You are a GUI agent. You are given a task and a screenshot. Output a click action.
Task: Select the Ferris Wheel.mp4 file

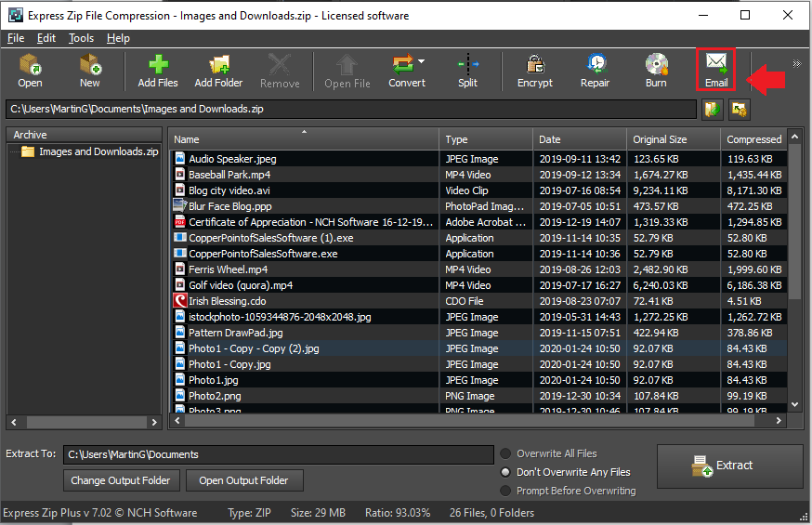point(479,269)
